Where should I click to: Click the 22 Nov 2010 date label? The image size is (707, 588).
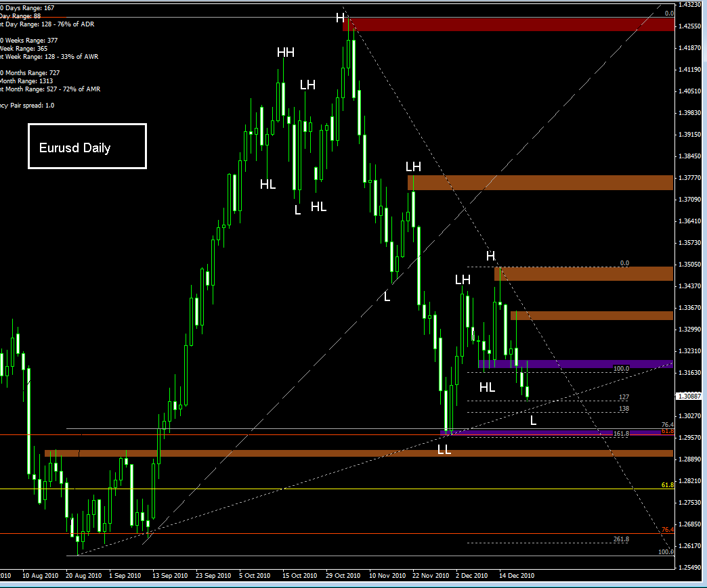point(431,576)
